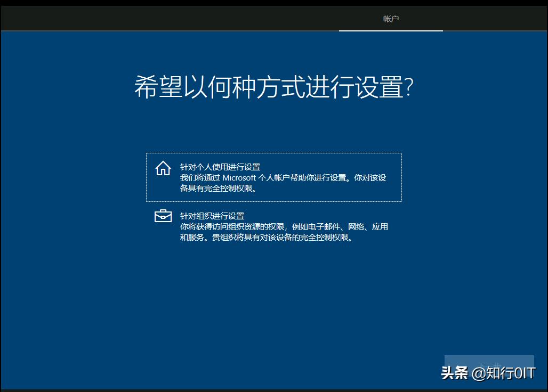Image resolution: width=548 pixels, height=392 pixels.
Task: Expand the organization setup description card
Action: click(273, 227)
